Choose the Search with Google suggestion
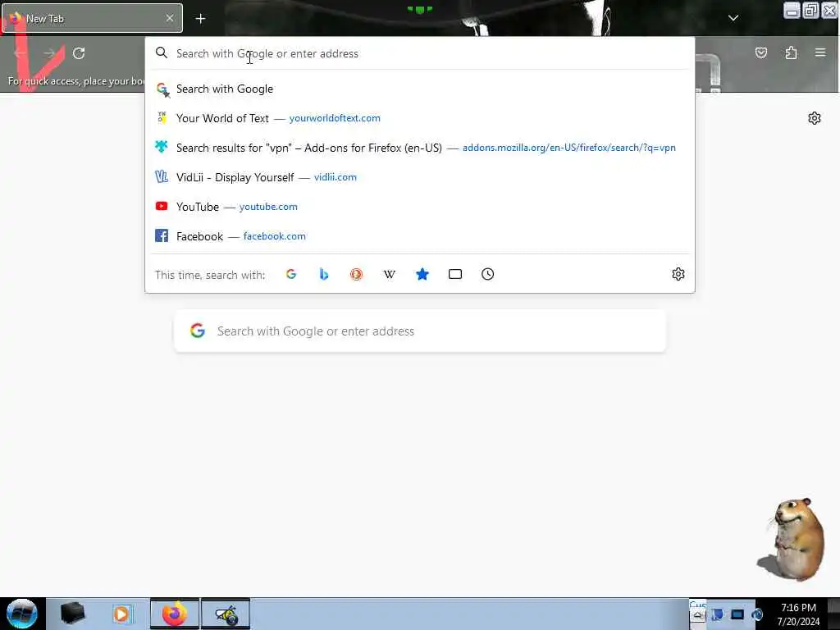Screen dimensions: 840x630 (419, 89)
